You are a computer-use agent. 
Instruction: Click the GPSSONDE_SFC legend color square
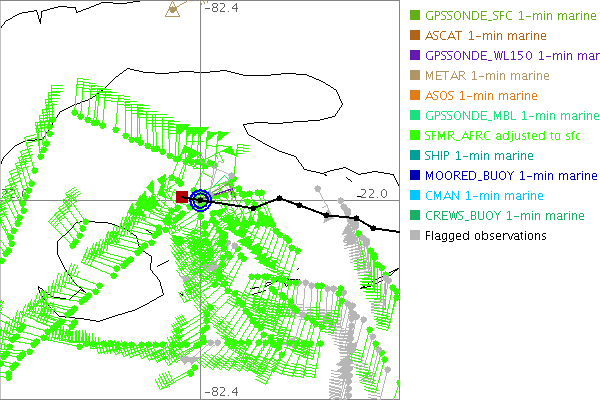pos(415,16)
